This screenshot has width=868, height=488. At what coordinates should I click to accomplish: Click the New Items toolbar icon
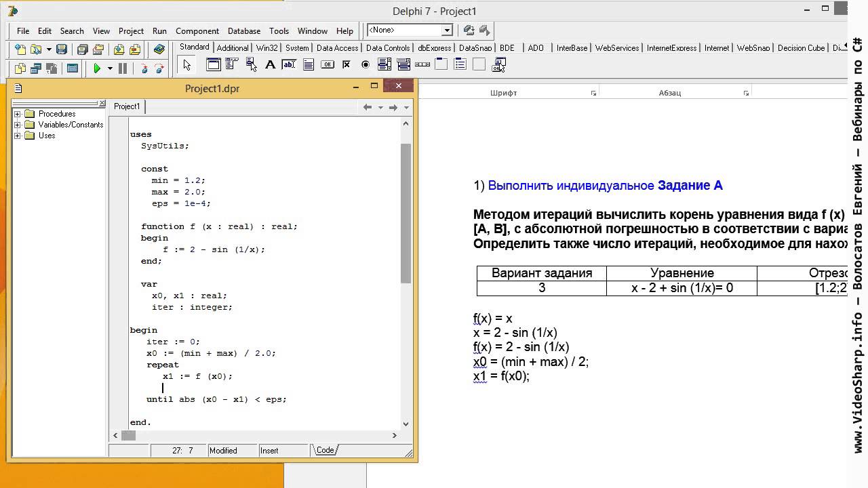(20, 49)
